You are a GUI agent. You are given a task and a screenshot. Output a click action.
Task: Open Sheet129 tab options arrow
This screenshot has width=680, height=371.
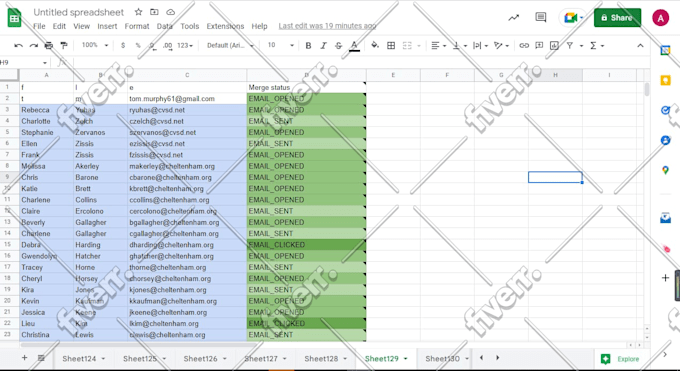point(405,358)
